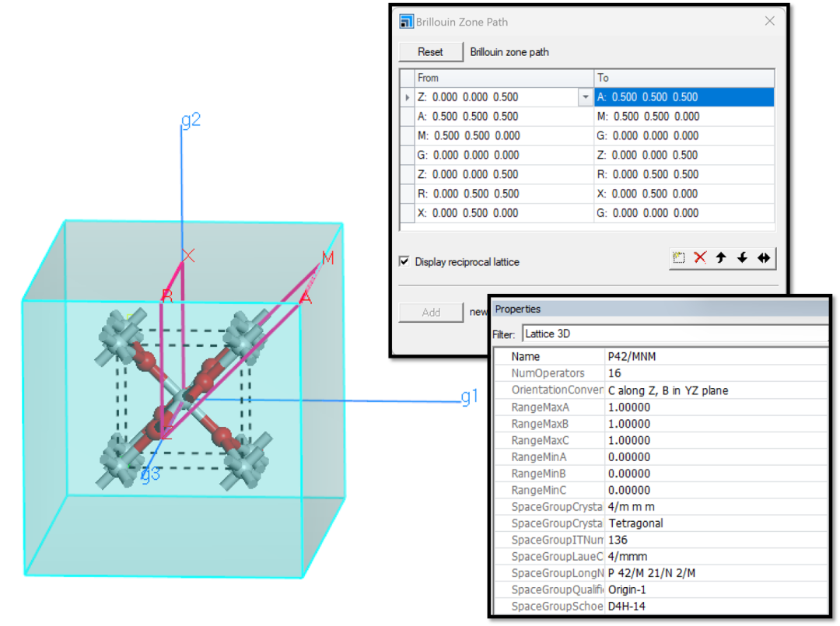
Task: Click the red M point label in viewer
Action: click(x=328, y=258)
